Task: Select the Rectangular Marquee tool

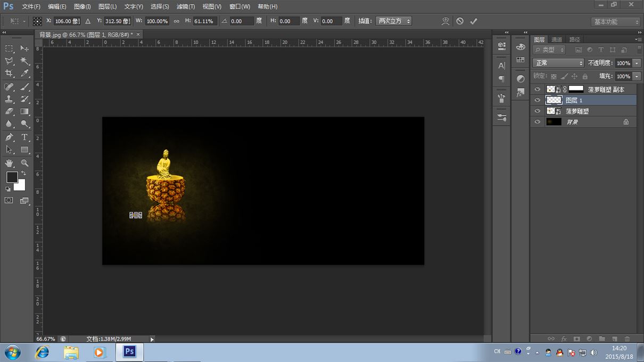Action: click(x=9, y=48)
